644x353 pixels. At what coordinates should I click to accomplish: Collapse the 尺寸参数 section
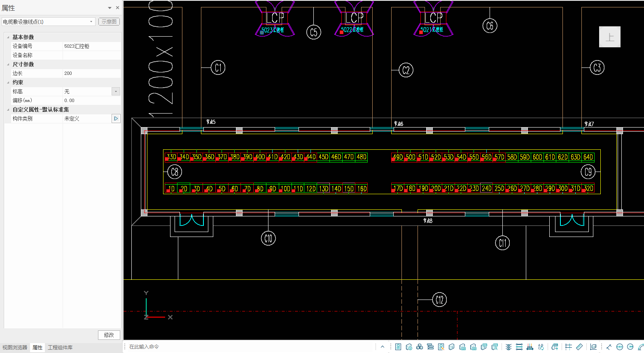click(8, 64)
